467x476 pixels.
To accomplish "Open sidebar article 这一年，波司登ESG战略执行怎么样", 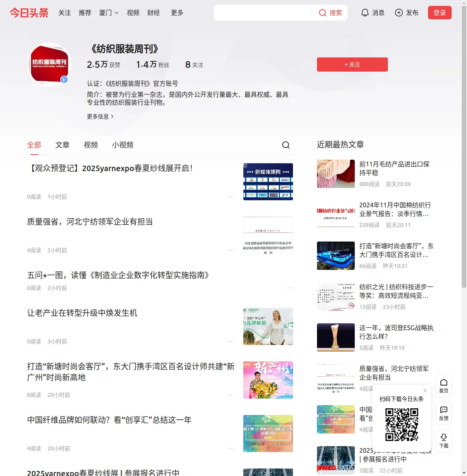I will (396, 332).
